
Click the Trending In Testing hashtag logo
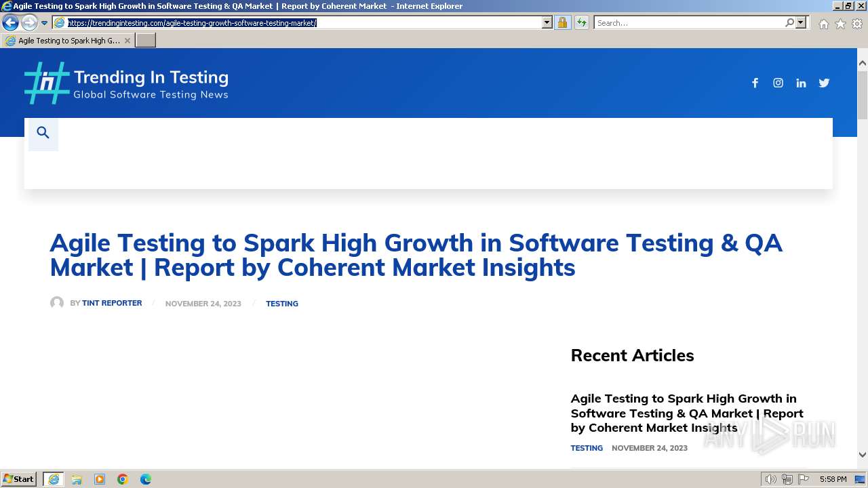pyautogui.click(x=47, y=83)
